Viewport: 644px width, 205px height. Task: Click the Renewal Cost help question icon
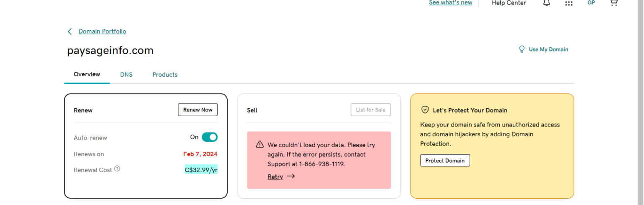(x=117, y=169)
